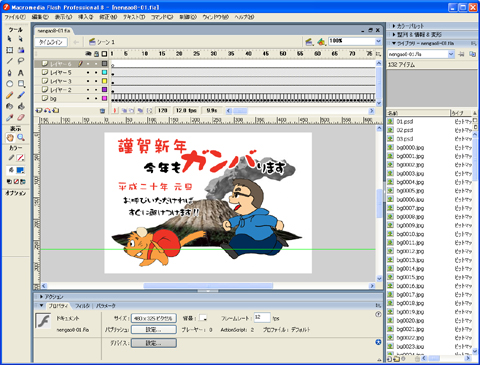Select the Brush tool
Screen dimensions: 480x365
pos(21,95)
